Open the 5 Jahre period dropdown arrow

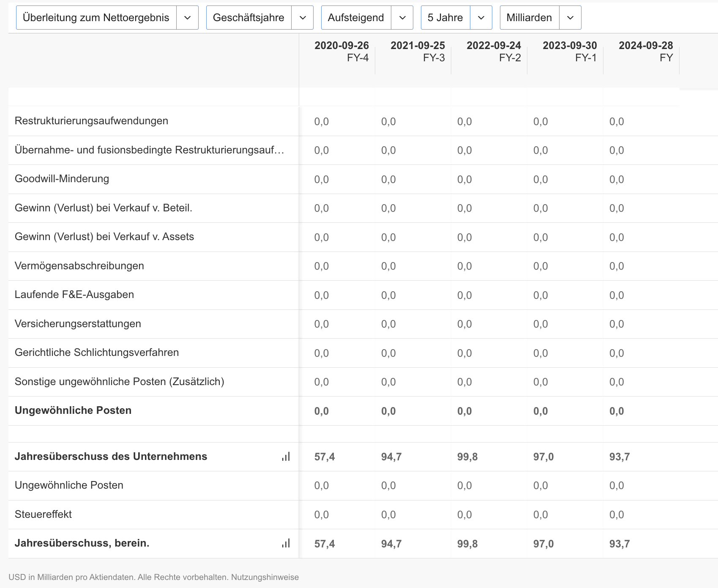click(x=481, y=18)
